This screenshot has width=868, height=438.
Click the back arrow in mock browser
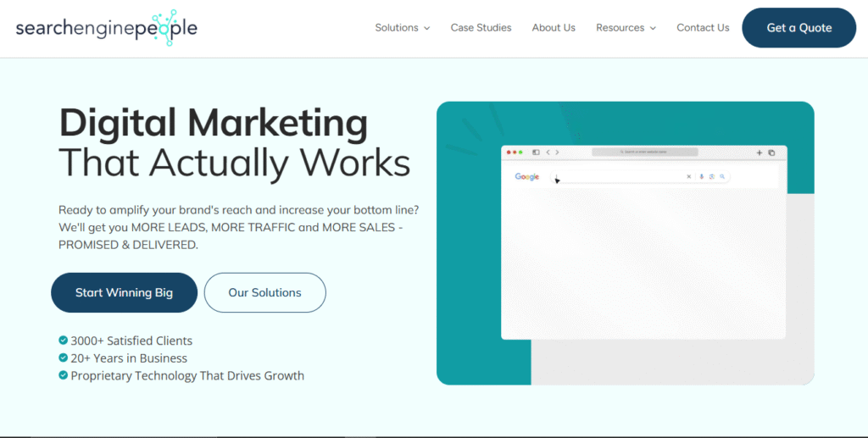coord(548,152)
